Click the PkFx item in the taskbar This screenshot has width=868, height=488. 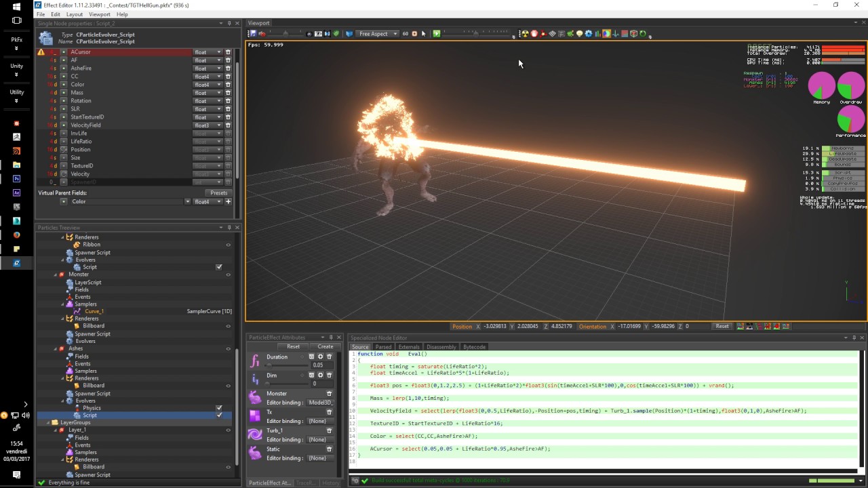[16, 40]
